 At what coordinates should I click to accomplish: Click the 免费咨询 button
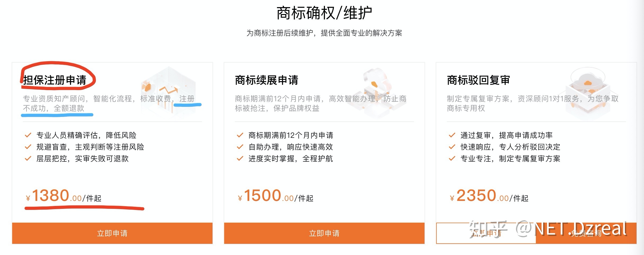point(586,233)
